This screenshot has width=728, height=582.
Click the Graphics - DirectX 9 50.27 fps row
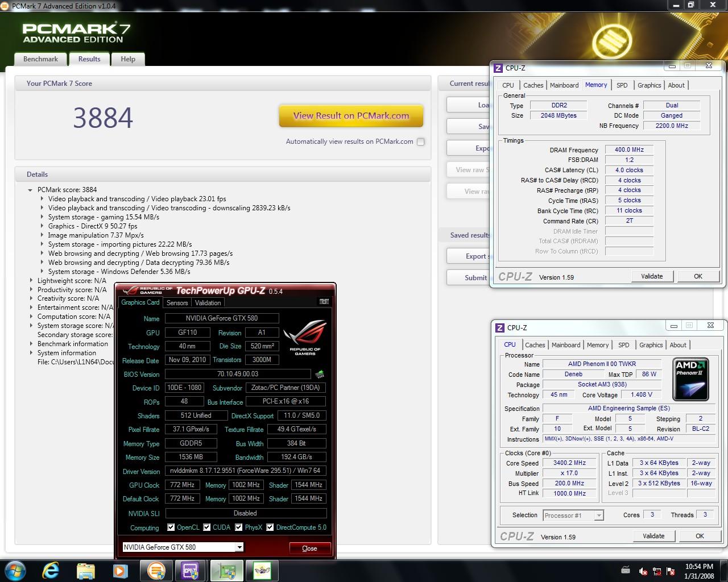92,226
